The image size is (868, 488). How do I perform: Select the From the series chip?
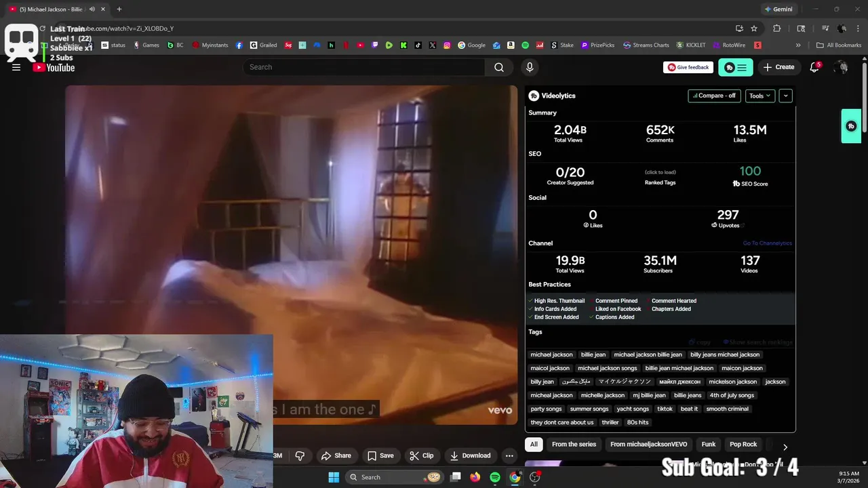point(574,445)
